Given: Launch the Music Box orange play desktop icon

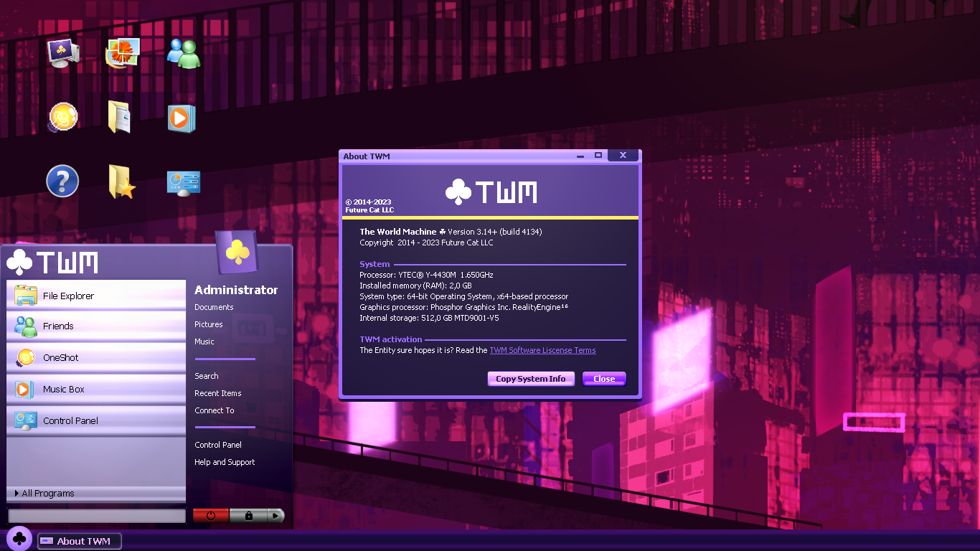Looking at the screenshot, I should 182,118.
